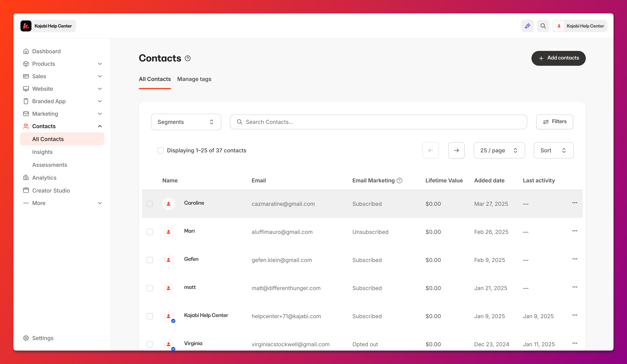This screenshot has width=627, height=364.
Task: Click the Creator Studio icon
Action: pos(26,190)
